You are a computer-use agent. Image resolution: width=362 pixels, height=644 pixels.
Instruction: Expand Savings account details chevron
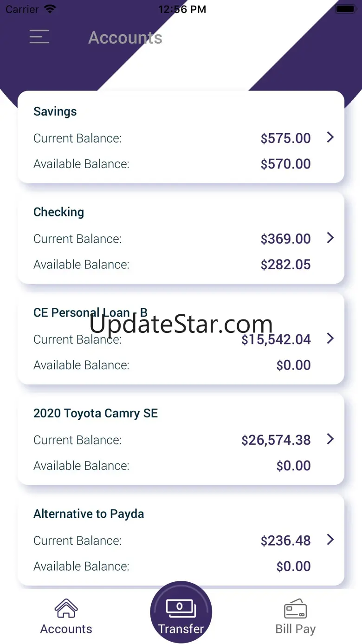click(330, 137)
